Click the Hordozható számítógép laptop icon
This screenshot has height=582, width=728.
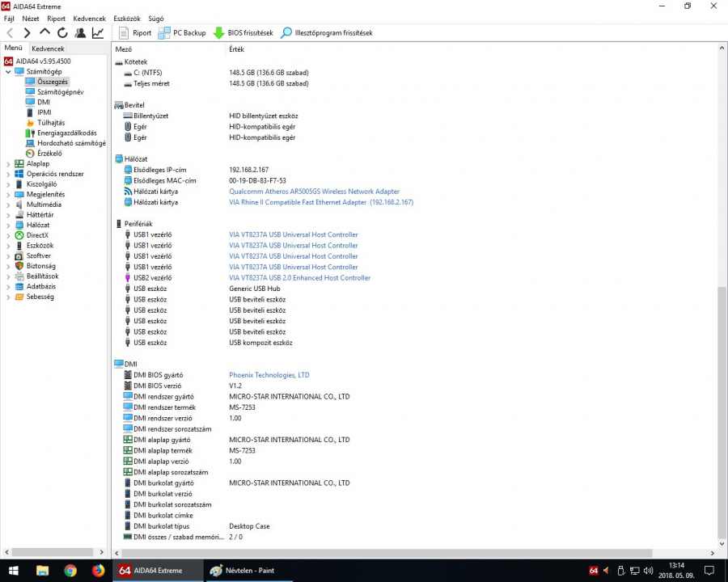pyautogui.click(x=30, y=143)
